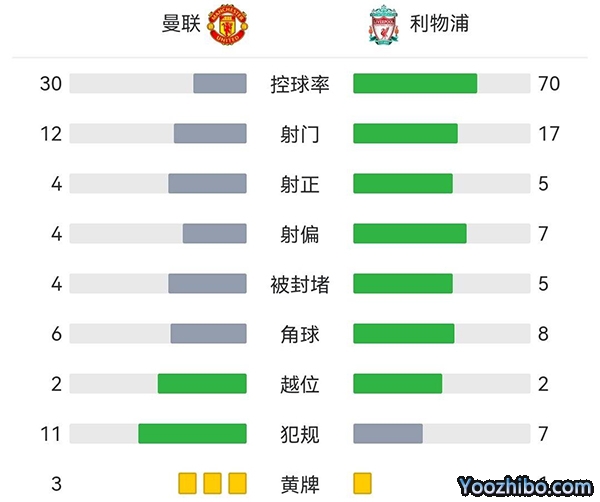The width and height of the screenshot is (600, 502).
Task: Click the 越位 offside label
Action: click(300, 384)
